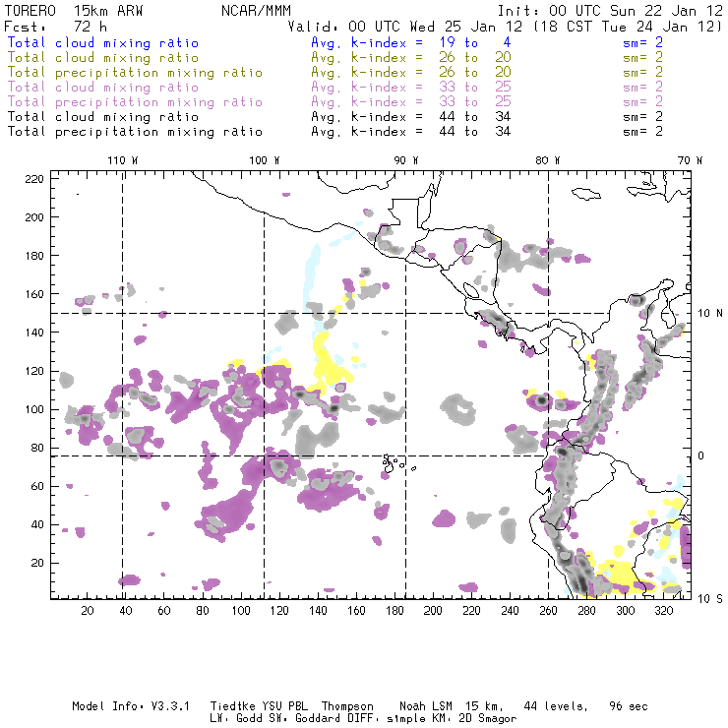The height and width of the screenshot is (728, 728).
Task: Click the pink "Total cloud mixing ratio" legend line
Action: tap(103, 88)
